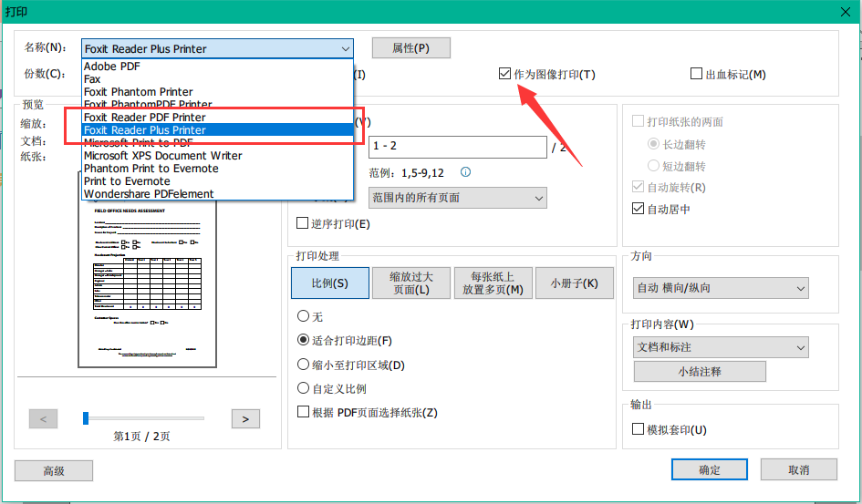Toggle the auto-center checkbox
Screen dimensions: 862x504
click(x=638, y=209)
